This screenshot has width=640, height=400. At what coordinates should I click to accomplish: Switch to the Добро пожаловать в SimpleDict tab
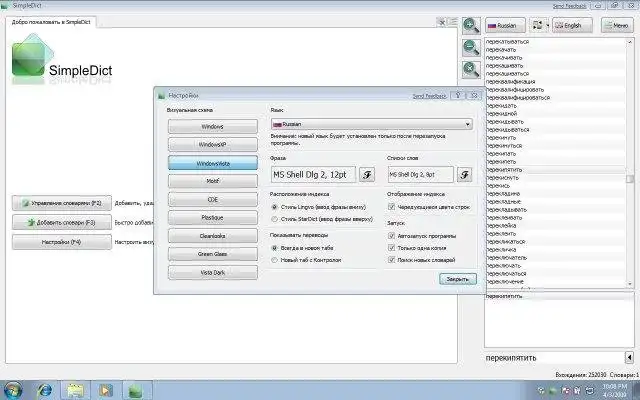click(x=51, y=22)
